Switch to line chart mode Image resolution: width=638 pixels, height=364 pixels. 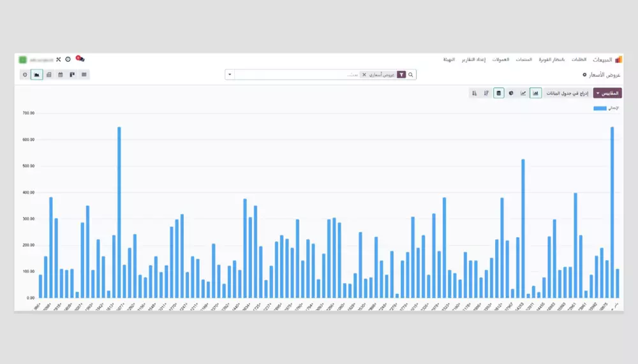[523, 93]
